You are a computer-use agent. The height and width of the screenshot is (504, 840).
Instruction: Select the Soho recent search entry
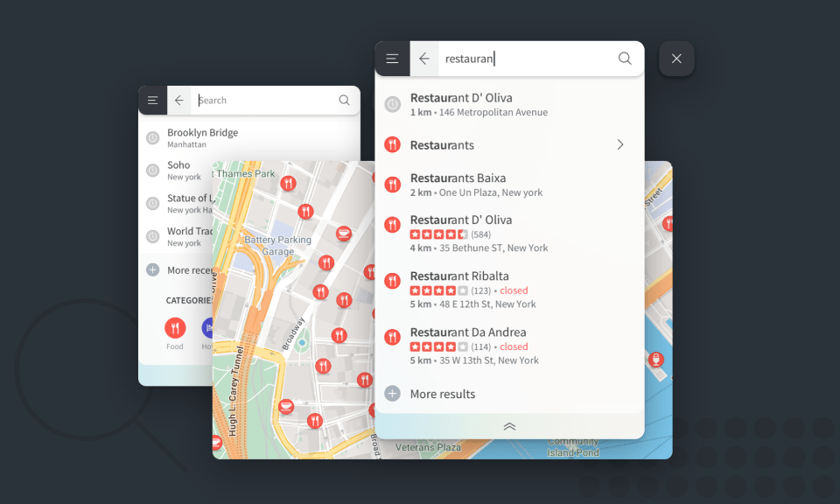pyautogui.click(x=178, y=170)
